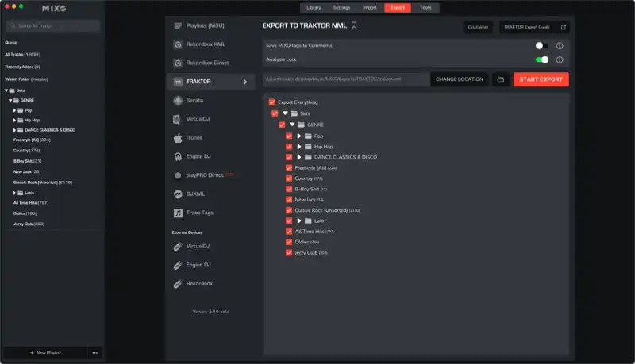Open All Tracks in the sidebar
The image size is (635, 364).
click(x=23, y=55)
